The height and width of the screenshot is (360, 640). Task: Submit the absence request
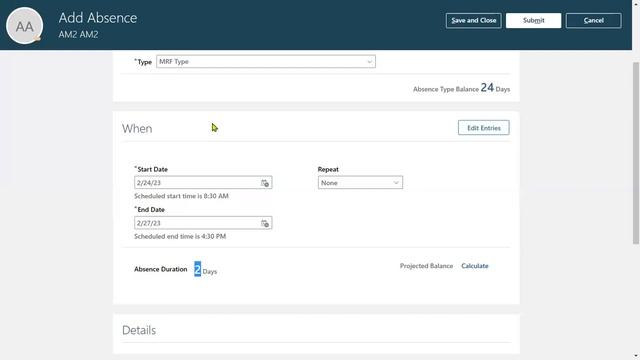click(x=533, y=20)
